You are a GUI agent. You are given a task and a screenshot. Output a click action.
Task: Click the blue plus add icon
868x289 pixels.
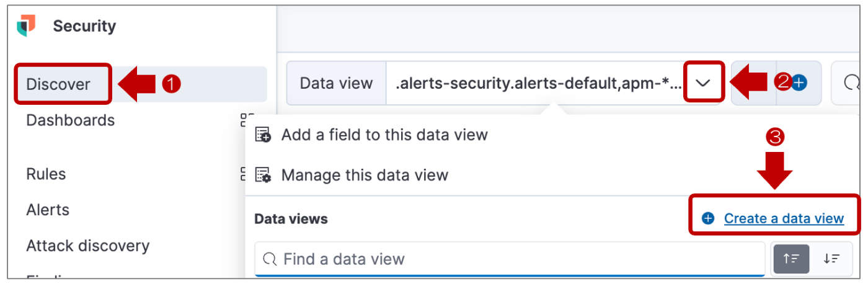point(799,82)
